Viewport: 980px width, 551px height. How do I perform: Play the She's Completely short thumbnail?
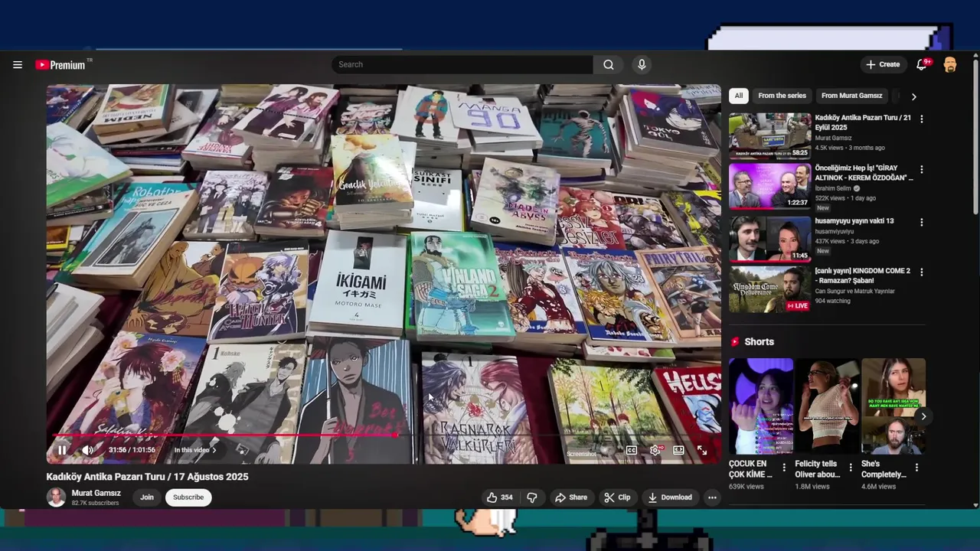pos(893,406)
